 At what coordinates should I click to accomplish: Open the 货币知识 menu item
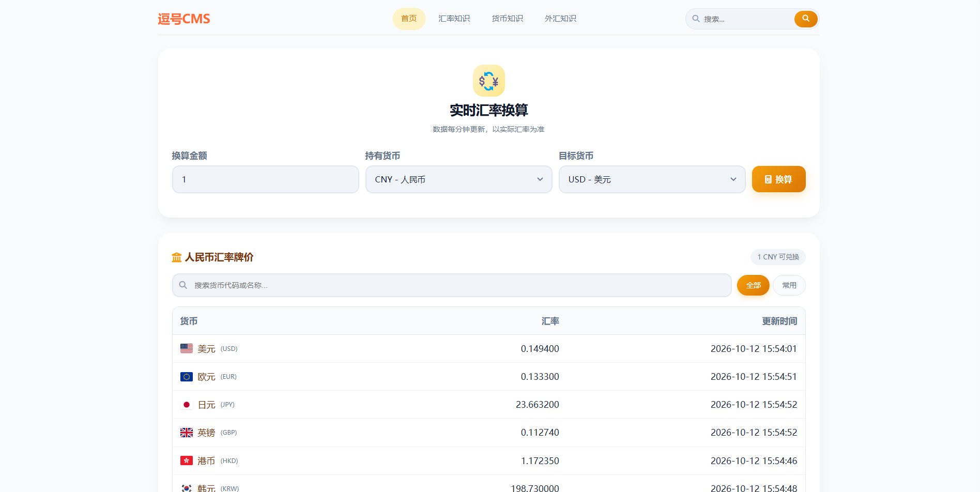507,19
